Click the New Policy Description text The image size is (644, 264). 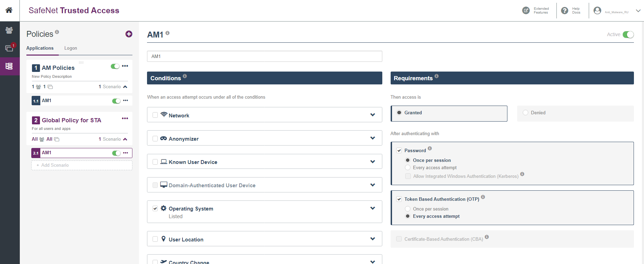click(52, 76)
